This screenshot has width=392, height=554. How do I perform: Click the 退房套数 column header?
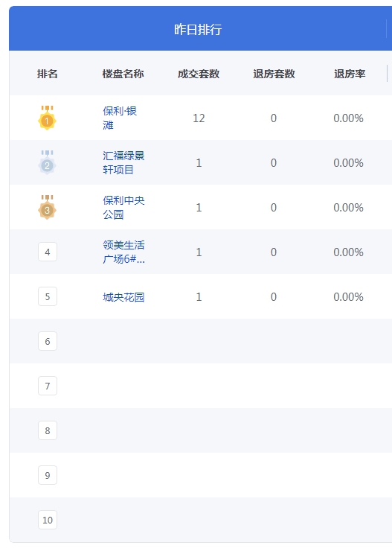pyautogui.click(x=274, y=74)
